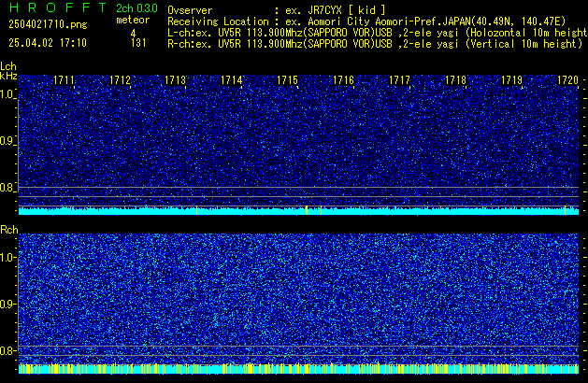The width and height of the screenshot is (588, 383).
Task: Select the Rch 1.0 frequency label
Action: (7, 258)
